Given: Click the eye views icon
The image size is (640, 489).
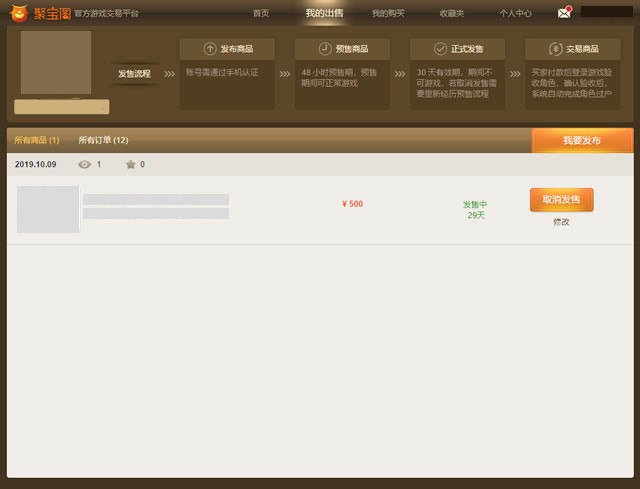Looking at the screenshot, I should tap(84, 164).
